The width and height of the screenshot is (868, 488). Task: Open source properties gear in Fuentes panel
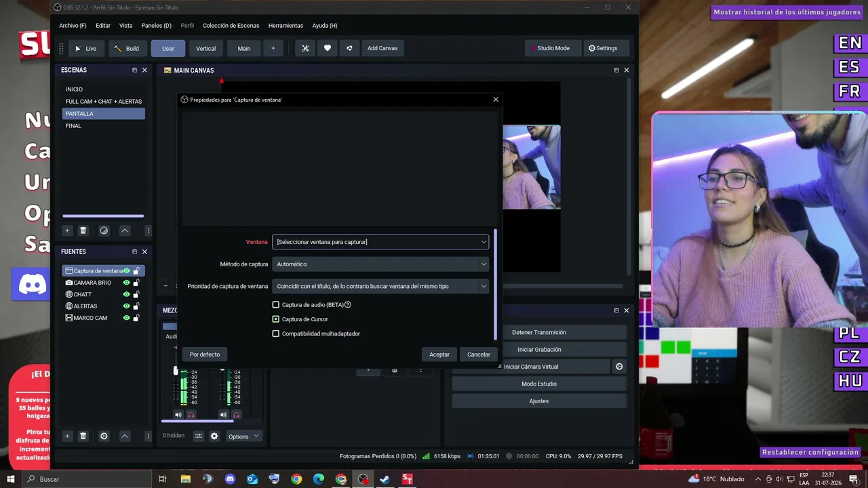click(104, 436)
